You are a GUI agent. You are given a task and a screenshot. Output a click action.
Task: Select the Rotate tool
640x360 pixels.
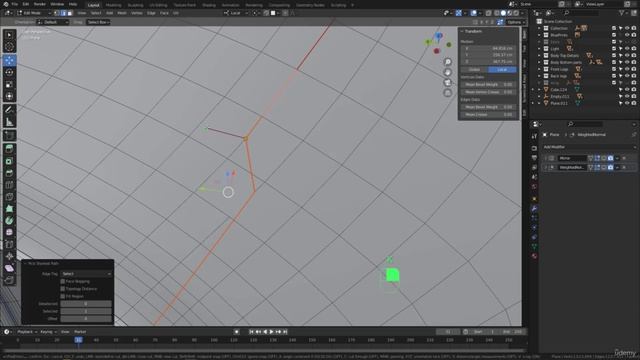[9, 72]
